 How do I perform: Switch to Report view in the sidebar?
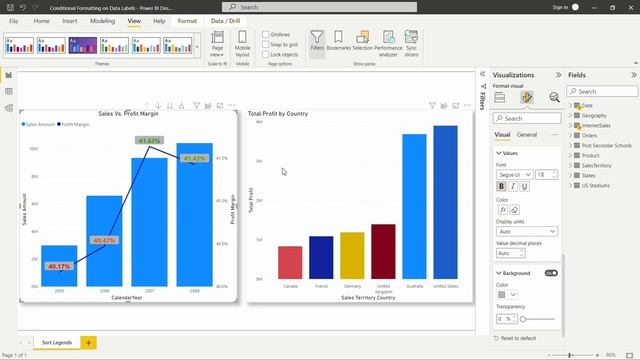tap(9, 75)
